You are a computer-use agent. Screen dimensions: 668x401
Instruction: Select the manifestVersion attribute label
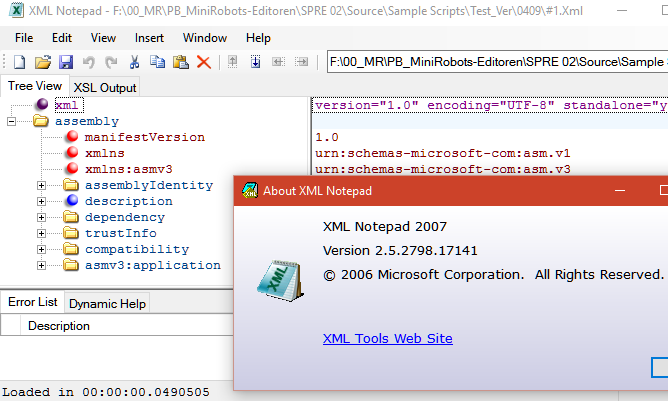tap(144, 137)
